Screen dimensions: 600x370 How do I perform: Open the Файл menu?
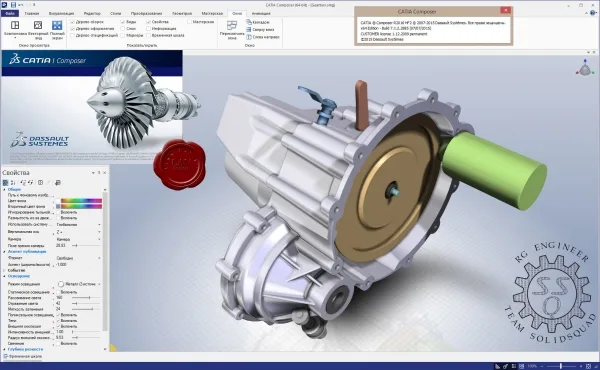tap(10, 13)
